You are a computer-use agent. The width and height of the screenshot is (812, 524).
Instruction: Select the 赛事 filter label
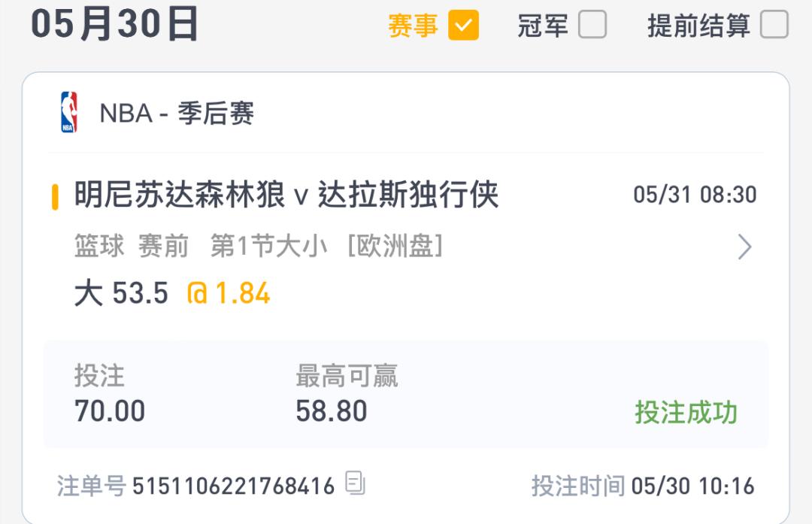pyautogui.click(x=413, y=26)
